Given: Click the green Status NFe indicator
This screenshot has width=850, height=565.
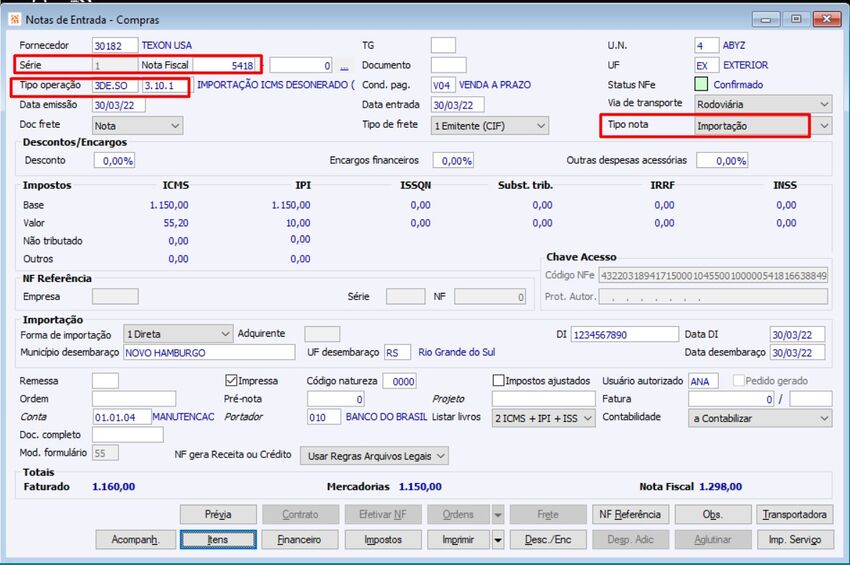Looking at the screenshot, I should pos(701,85).
